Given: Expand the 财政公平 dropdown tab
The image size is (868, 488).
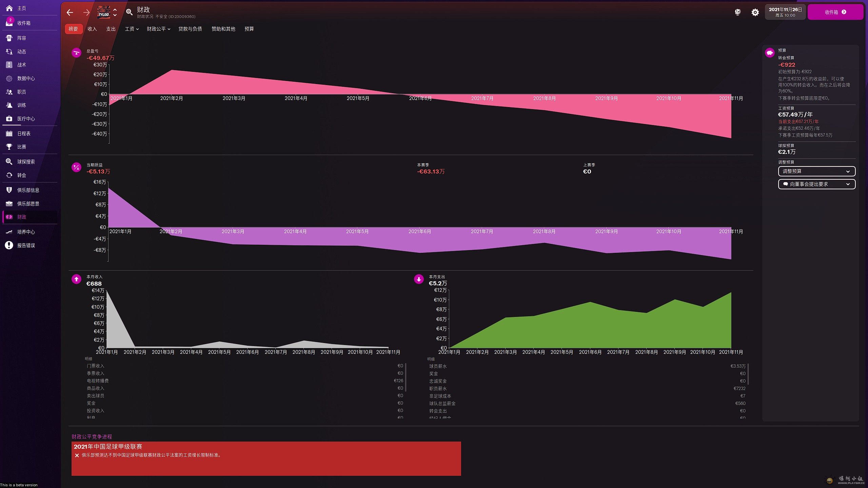Looking at the screenshot, I should click(158, 29).
